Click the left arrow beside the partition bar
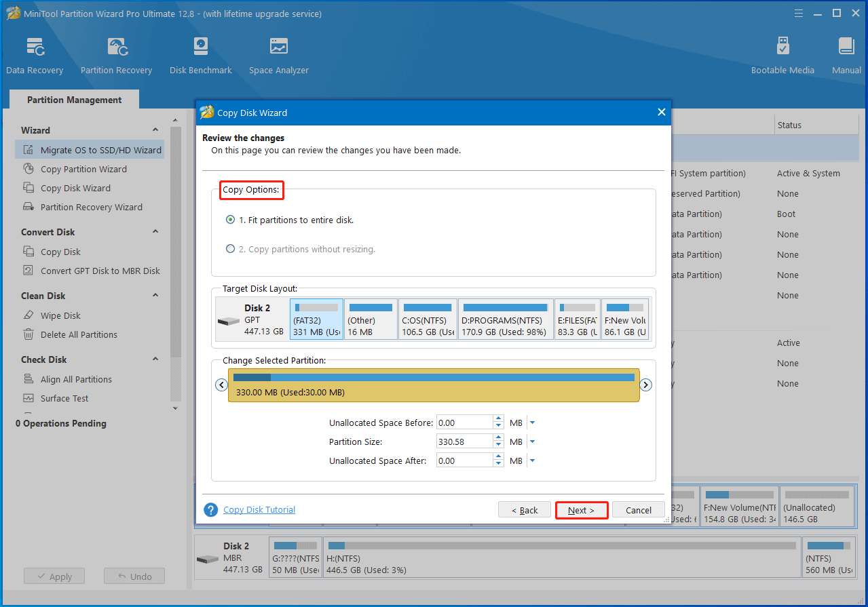This screenshot has width=868, height=607. [x=221, y=385]
